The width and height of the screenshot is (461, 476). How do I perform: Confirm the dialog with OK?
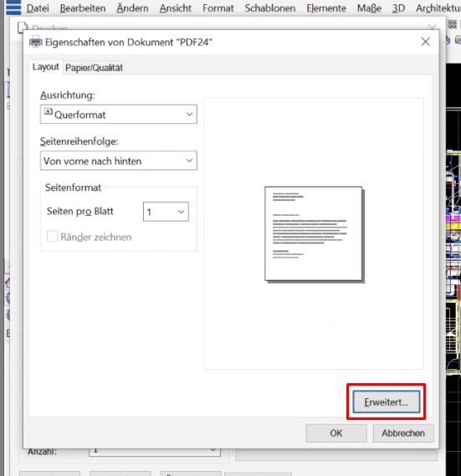[336, 433]
